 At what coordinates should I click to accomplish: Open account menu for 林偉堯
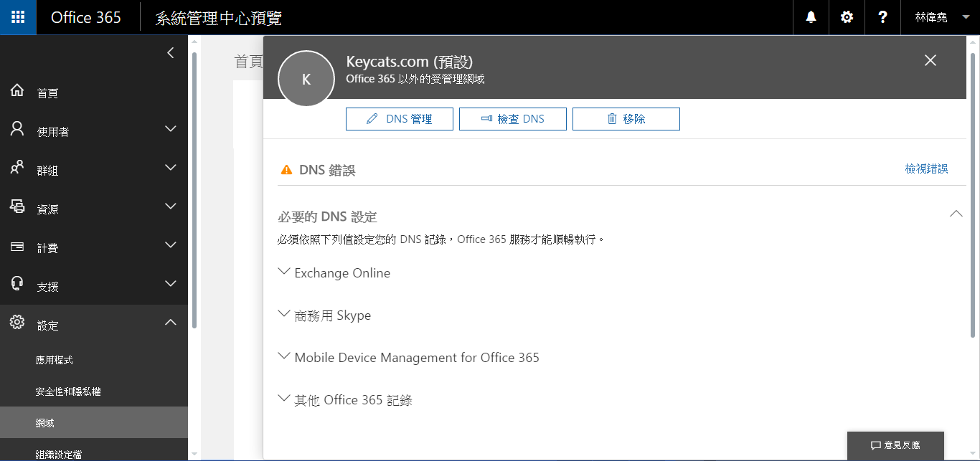pos(941,17)
